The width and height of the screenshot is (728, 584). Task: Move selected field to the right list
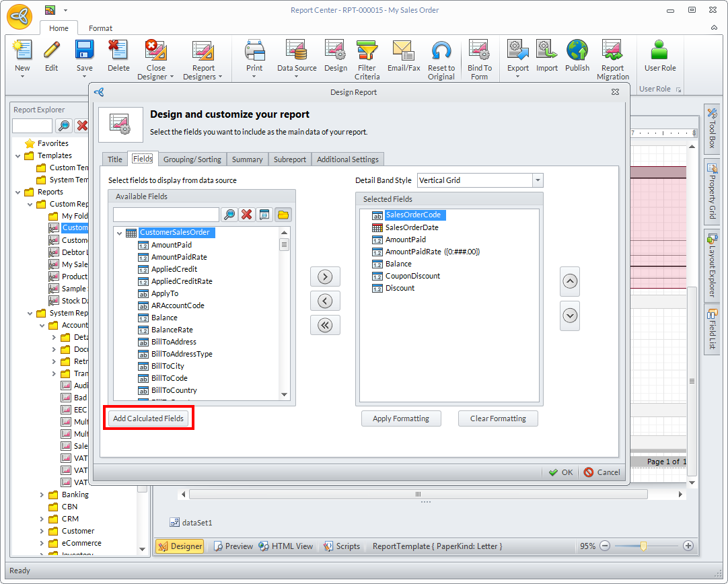pos(325,277)
